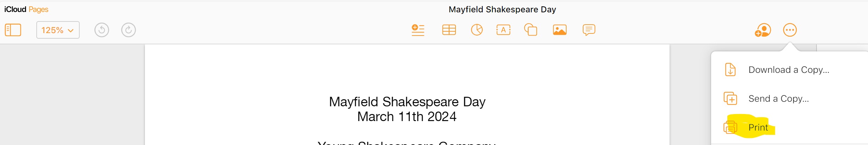Insert a table using Table icon

click(449, 30)
